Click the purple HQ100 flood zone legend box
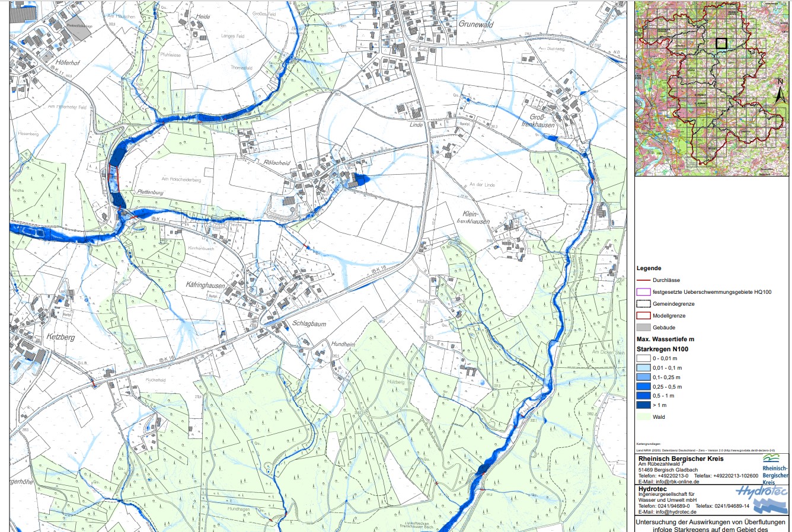Image resolution: width=792 pixels, height=532 pixels. tap(643, 292)
